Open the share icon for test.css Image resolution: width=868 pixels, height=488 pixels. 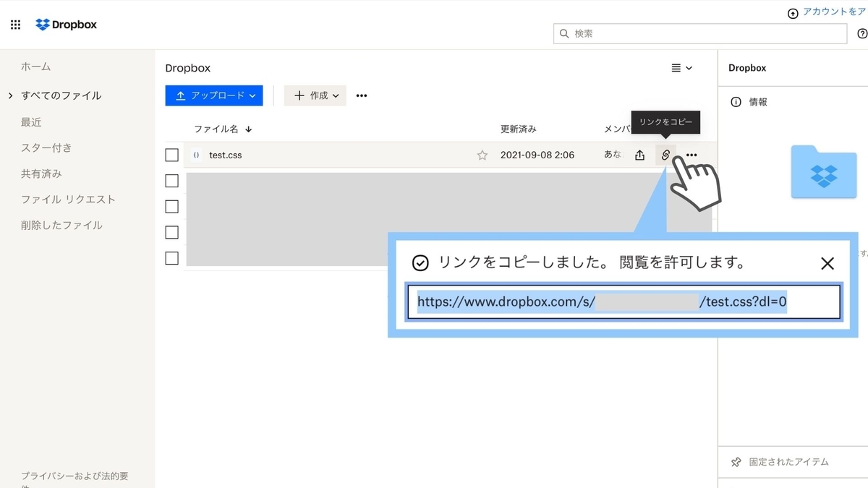(639, 155)
